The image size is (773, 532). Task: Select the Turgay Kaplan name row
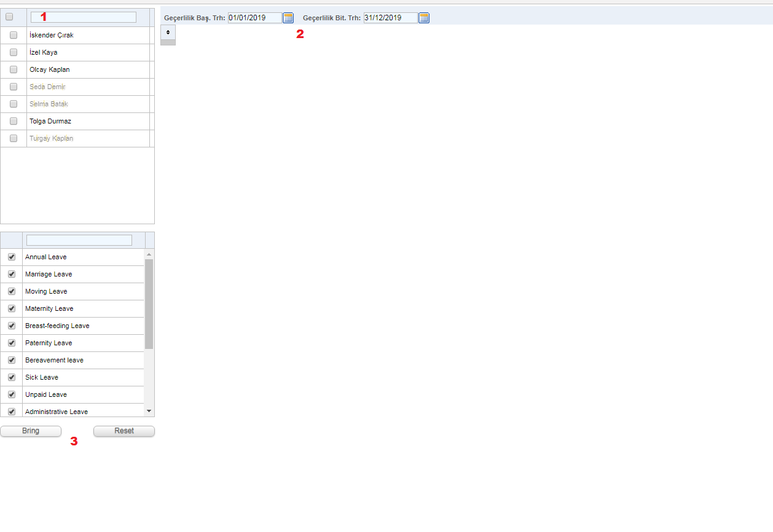click(88, 138)
